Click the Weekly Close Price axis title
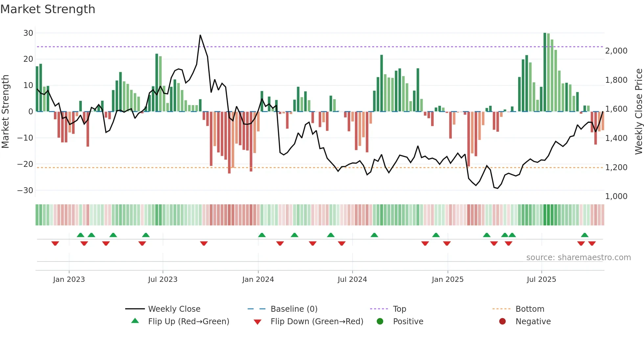The width and height of the screenshot is (644, 362). 639,112
